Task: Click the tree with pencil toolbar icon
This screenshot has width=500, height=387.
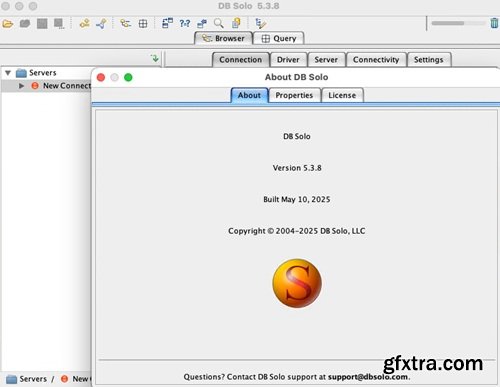Action: click(260, 23)
